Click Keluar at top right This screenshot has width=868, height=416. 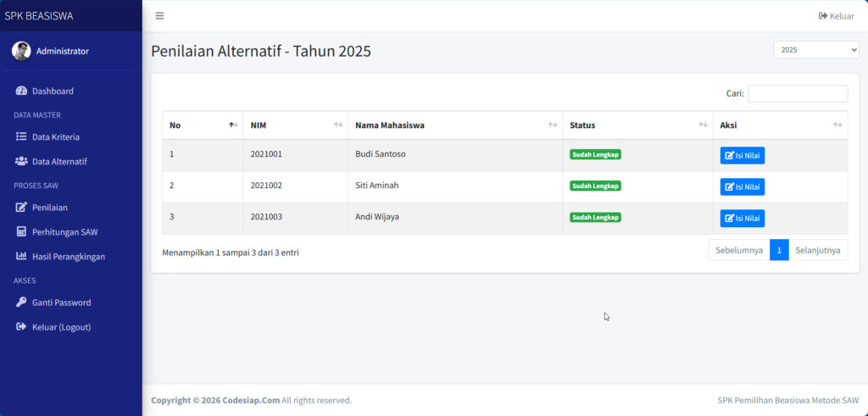[836, 16]
